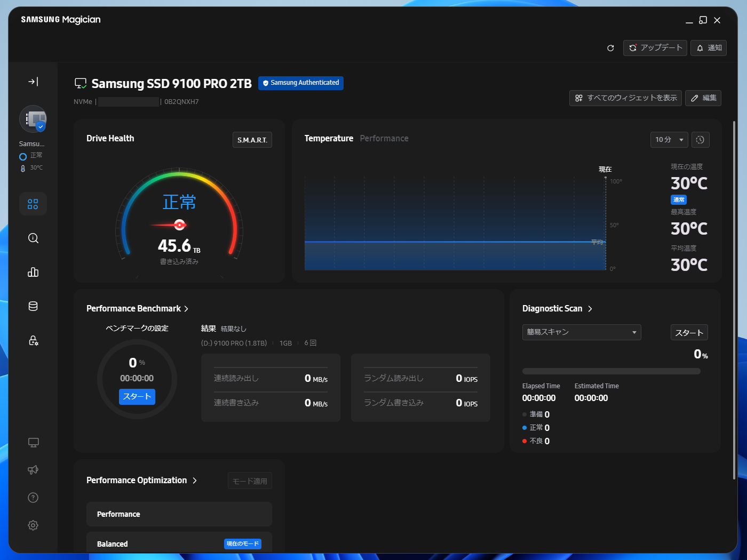Click the Samsung Authenticated badge

pos(301,83)
